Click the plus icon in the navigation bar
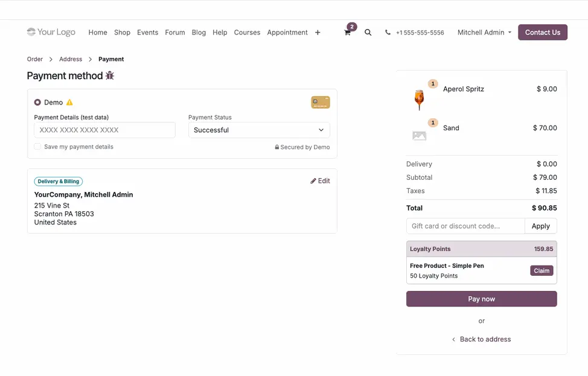 [318, 33]
